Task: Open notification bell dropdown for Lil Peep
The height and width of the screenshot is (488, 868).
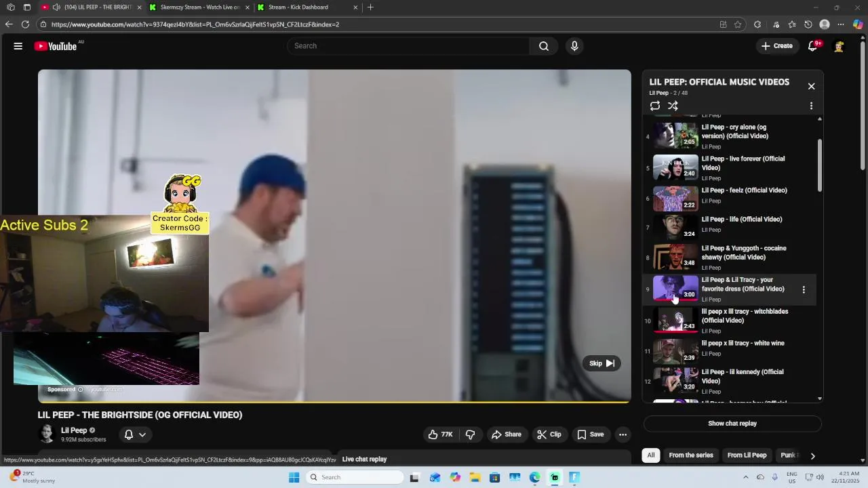Action: (x=135, y=434)
